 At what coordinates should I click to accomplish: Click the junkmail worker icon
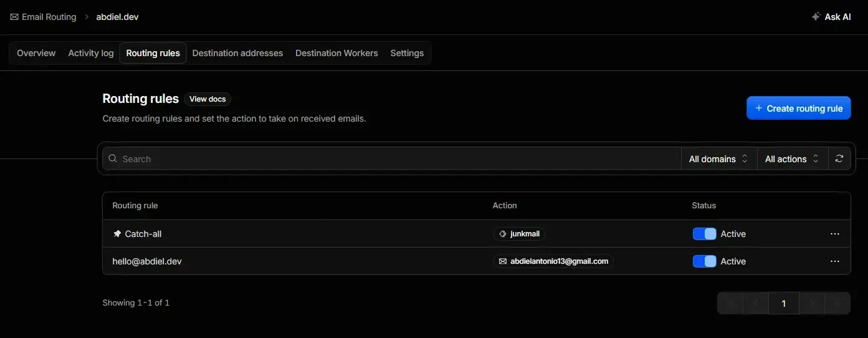pyautogui.click(x=503, y=234)
